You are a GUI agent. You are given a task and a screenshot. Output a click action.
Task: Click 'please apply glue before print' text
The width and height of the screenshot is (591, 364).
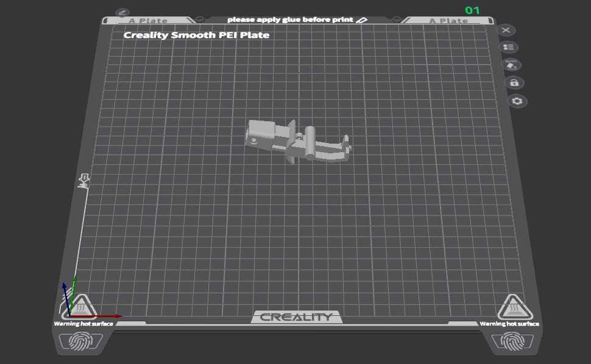point(290,19)
